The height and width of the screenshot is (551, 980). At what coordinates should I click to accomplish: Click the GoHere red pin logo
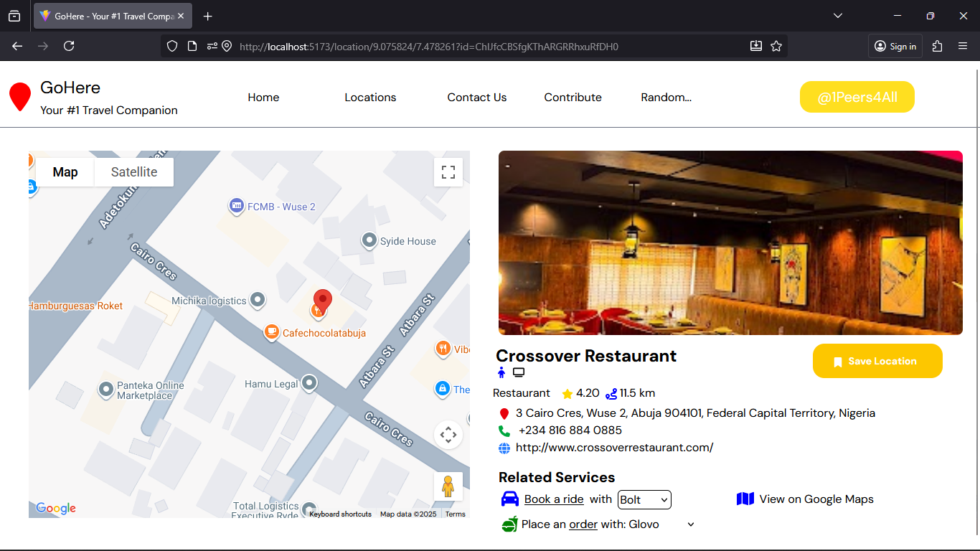pyautogui.click(x=20, y=97)
